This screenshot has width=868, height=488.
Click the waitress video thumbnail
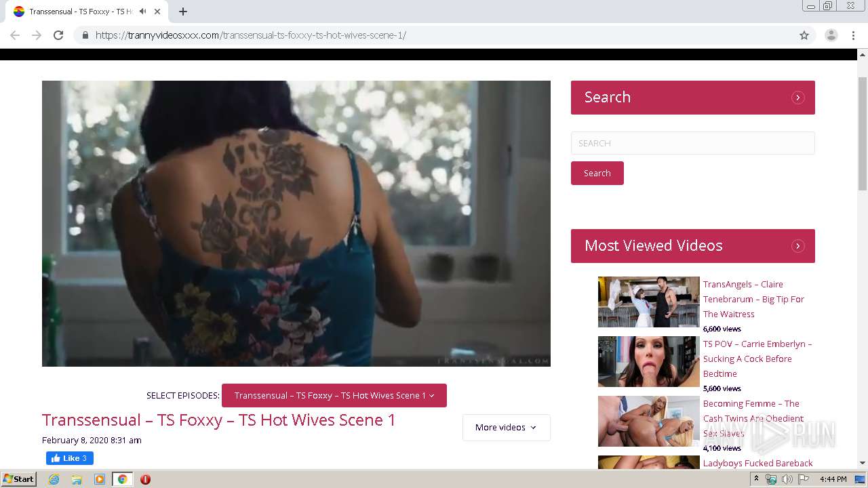(x=648, y=302)
